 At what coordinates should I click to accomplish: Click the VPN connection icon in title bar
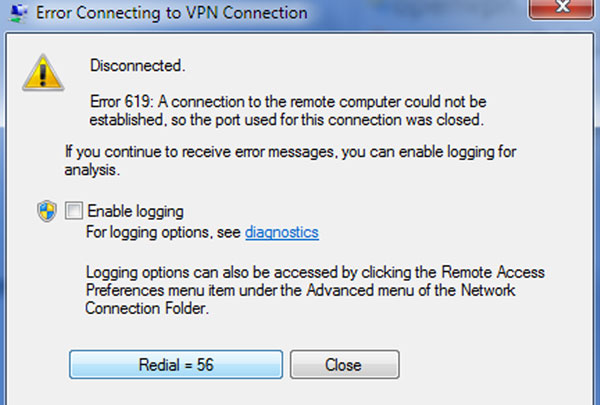18,13
